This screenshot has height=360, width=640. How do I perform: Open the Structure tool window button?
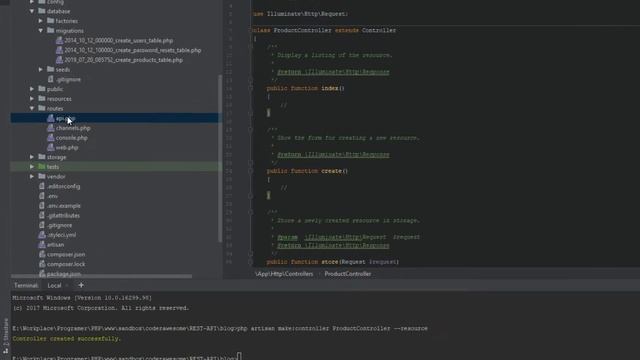click(5, 336)
